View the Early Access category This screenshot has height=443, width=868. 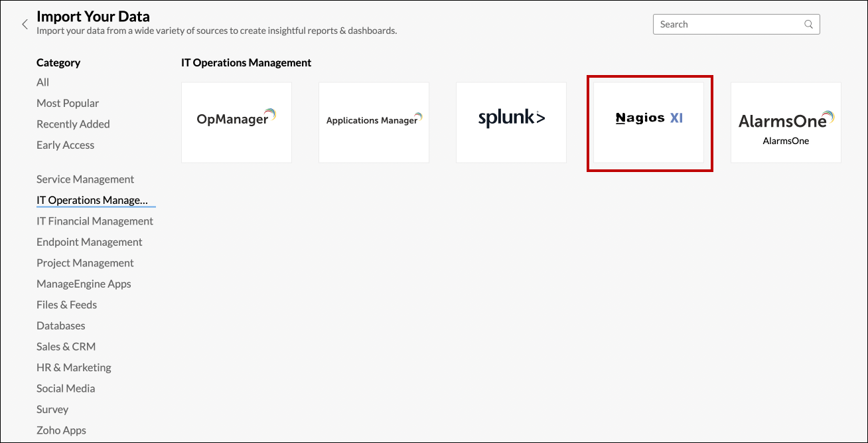[66, 145]
